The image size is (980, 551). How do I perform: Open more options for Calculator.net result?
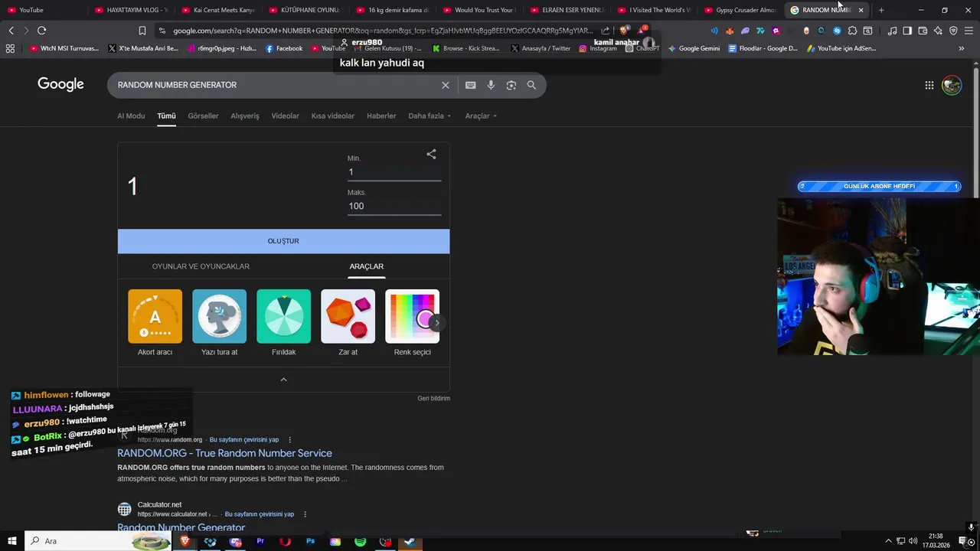pyautogui.click(x=305, y=514)
